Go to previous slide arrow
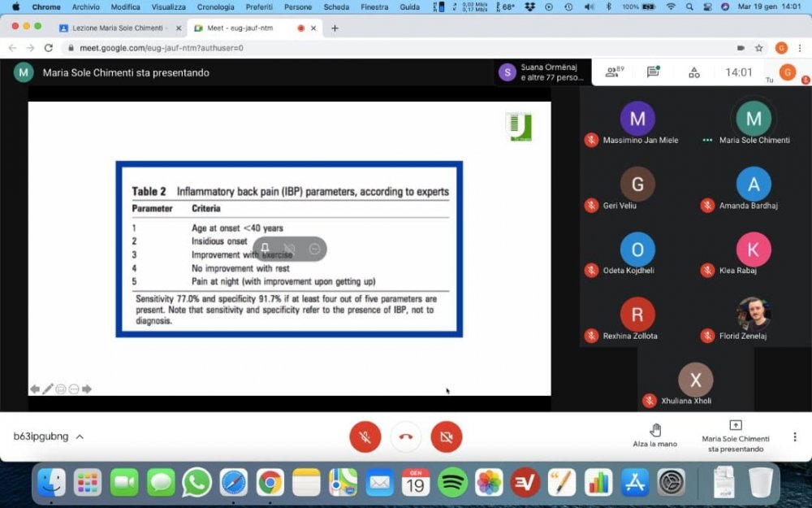 pyautogui.click(x=35, y=389)
